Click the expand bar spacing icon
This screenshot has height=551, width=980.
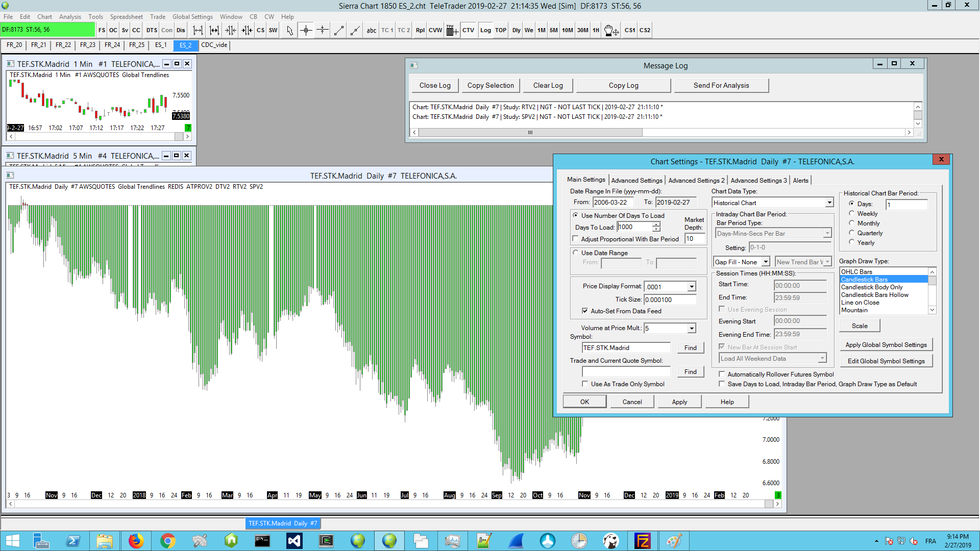click(198, 30)
